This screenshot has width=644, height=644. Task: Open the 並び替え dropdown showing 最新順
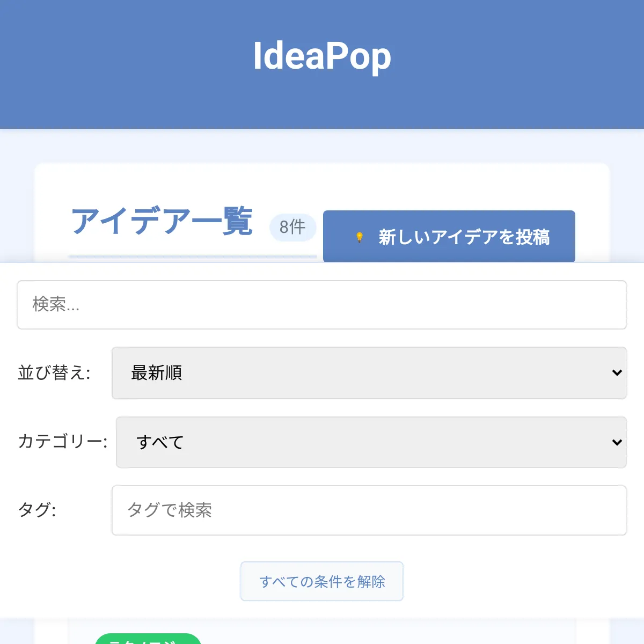tap(369, 373)
